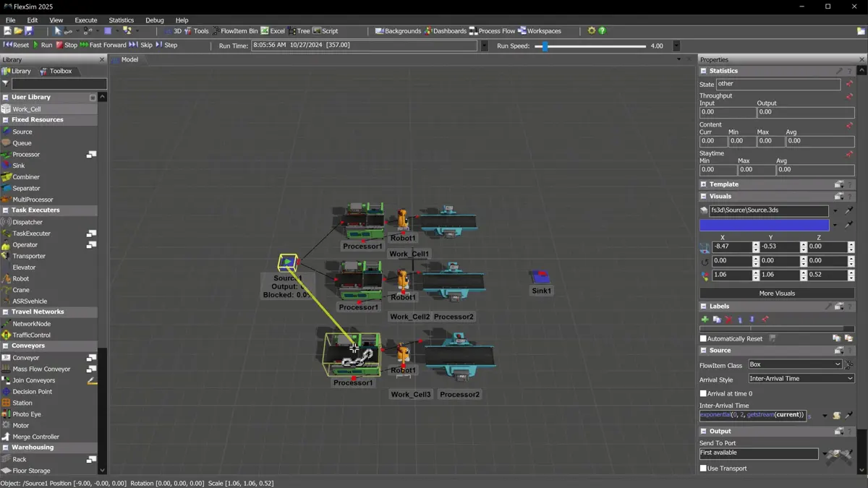Click the Reset simulation button
Image resolution: width=868 pixels, height=488 pixels.
point(16,45)
